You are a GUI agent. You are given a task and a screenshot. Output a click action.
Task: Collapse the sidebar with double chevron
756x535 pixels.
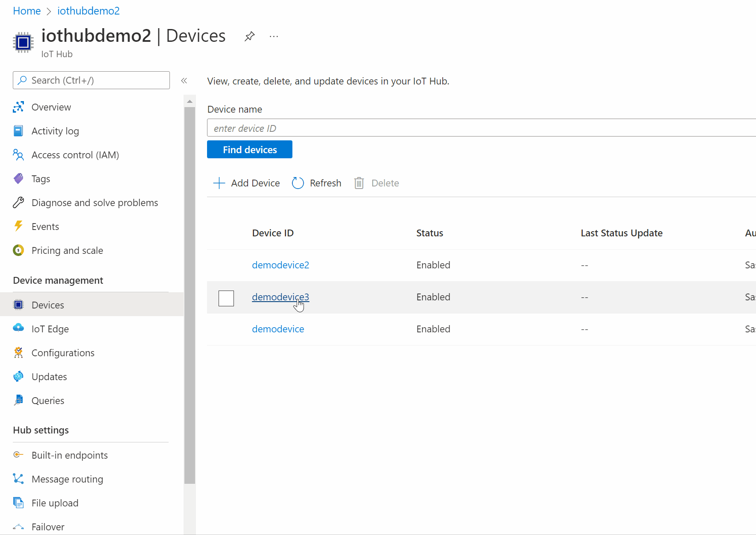[184, 81]
